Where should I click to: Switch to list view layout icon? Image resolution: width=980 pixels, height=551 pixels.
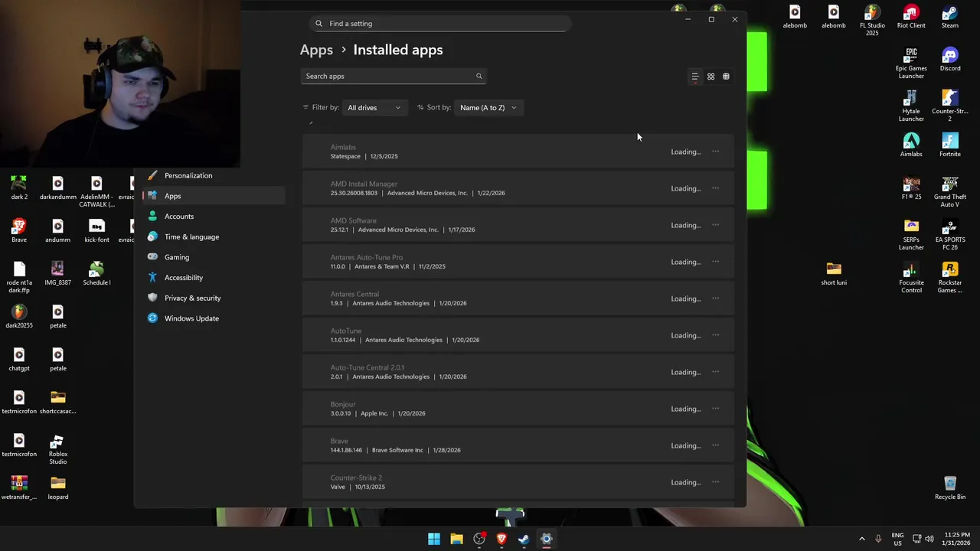click(695, 77)
